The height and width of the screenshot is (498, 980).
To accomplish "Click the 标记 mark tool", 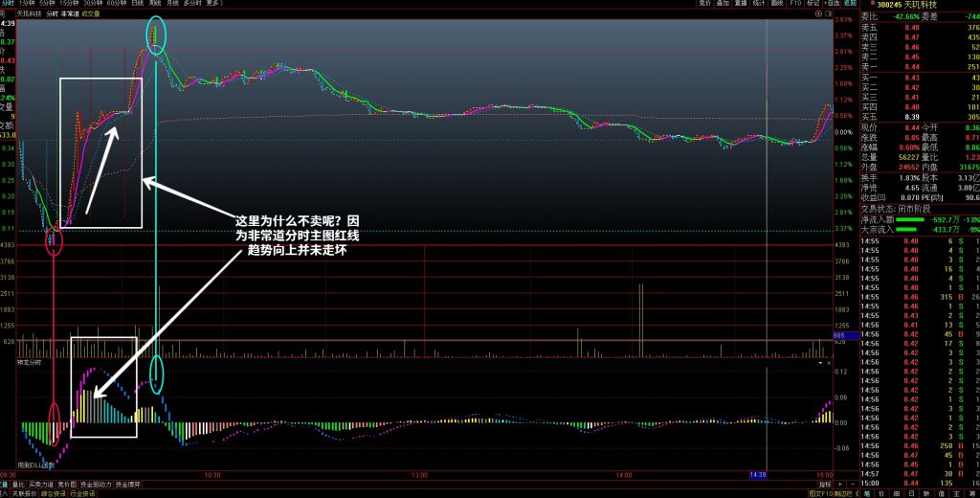I will click(x=813, y=4).
